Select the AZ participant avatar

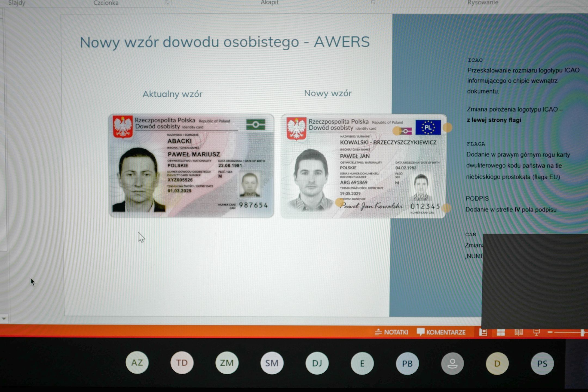click(x=137, y=363)
